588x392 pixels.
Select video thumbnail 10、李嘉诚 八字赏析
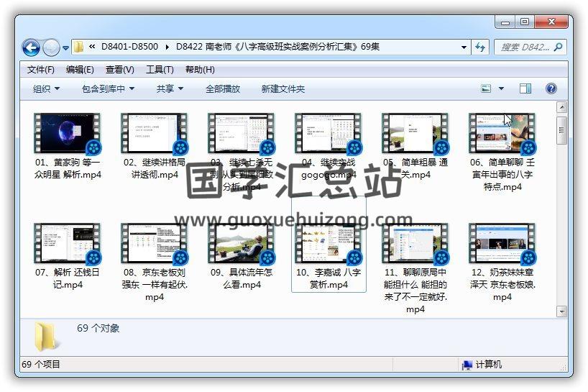(329, 243)
